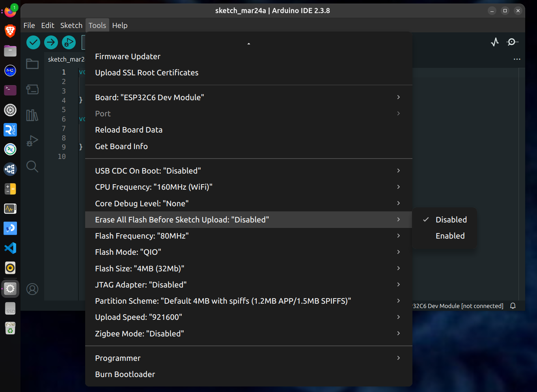Start debugging with the debug toolbar icon

click(69, 42)
